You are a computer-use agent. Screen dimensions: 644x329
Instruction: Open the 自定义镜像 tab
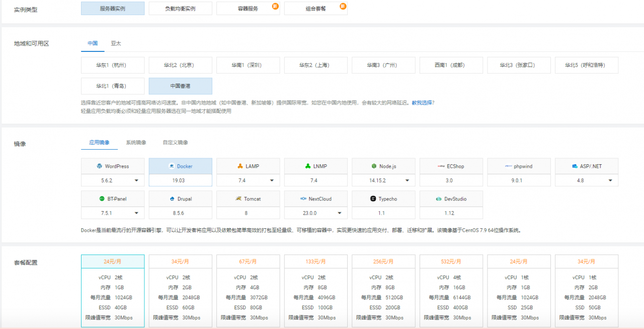175,143
